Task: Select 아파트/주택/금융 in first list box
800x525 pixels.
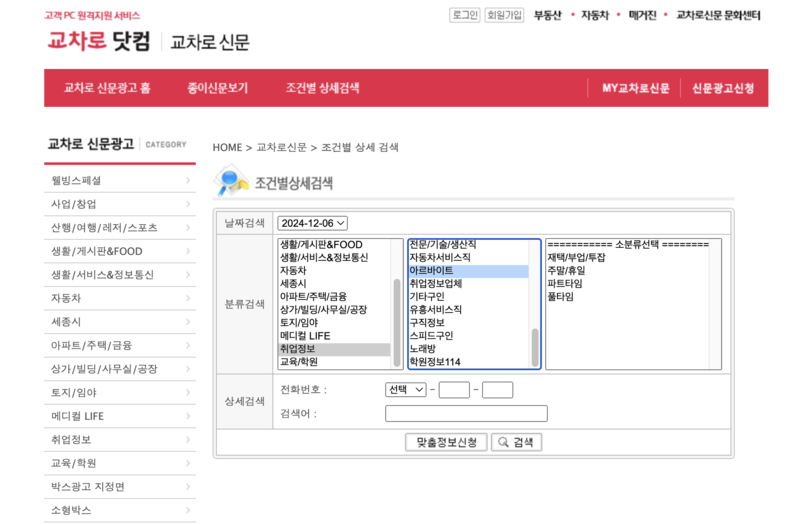Action: (335, 296)
